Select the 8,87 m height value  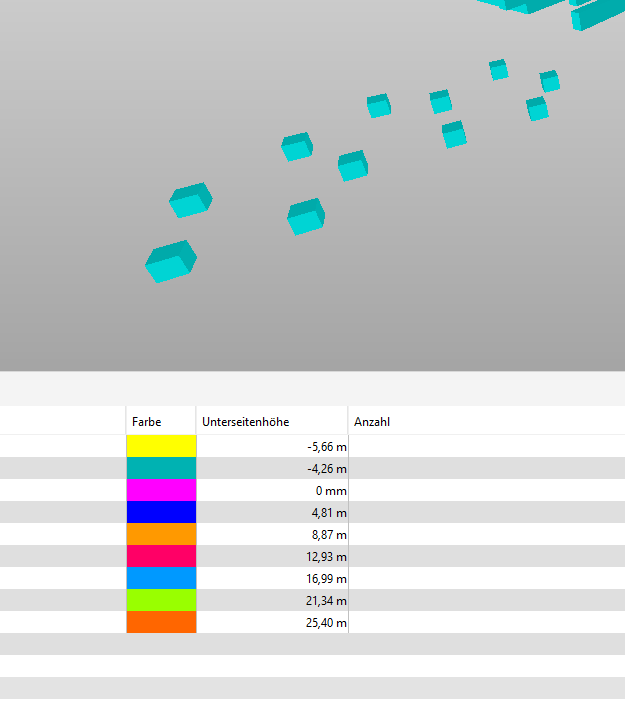tap(329, 535)
